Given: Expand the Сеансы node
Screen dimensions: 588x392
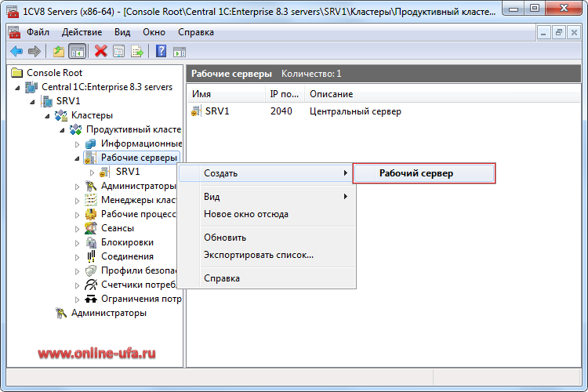Looking at the screenshot, I should coord(77,229).
